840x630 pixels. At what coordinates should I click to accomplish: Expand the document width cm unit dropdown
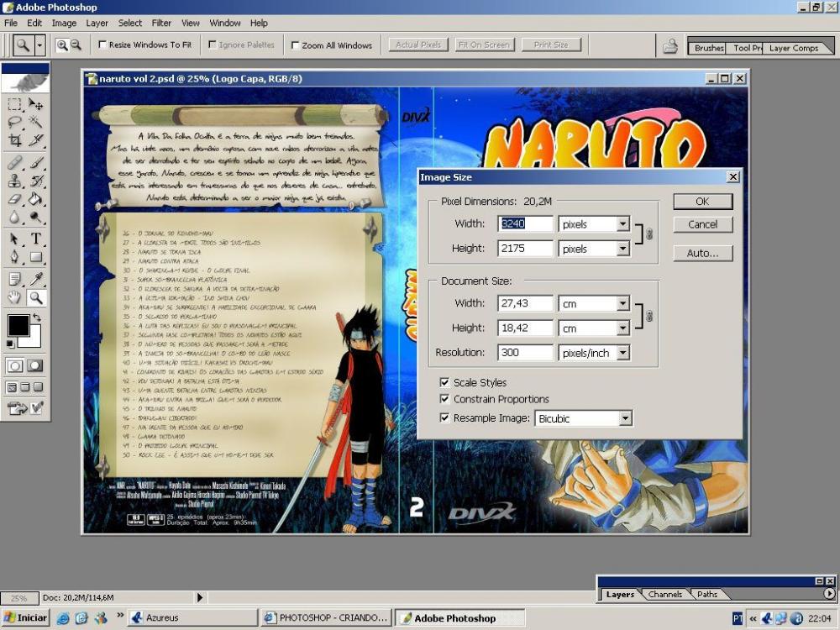pos(622,304)
